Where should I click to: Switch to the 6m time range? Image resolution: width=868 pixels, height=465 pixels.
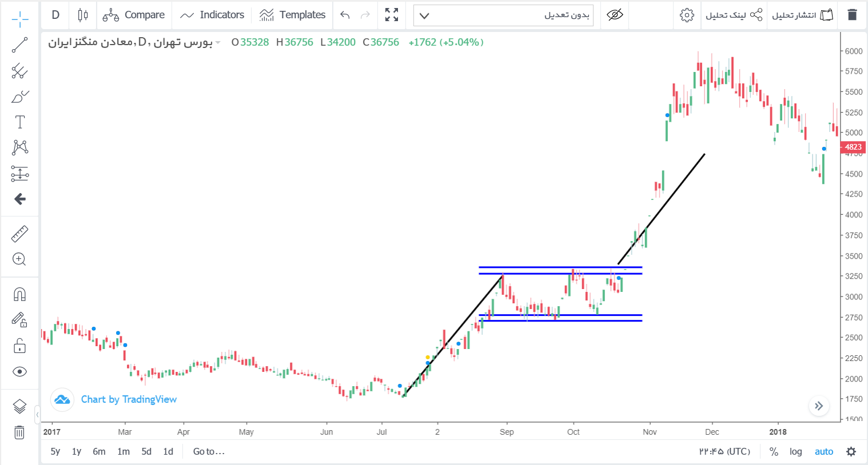(x=99, y=451)
